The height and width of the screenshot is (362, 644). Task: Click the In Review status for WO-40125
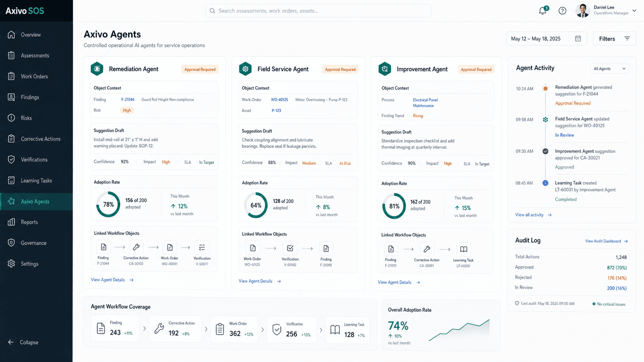pyautogui.click(x=564, y=135)
